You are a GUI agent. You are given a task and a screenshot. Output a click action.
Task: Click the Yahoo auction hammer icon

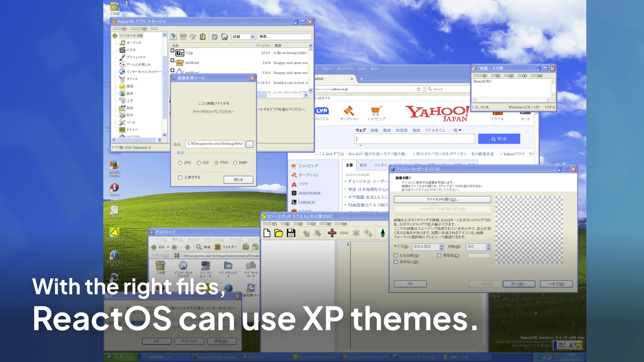click(x=349, y=111)
